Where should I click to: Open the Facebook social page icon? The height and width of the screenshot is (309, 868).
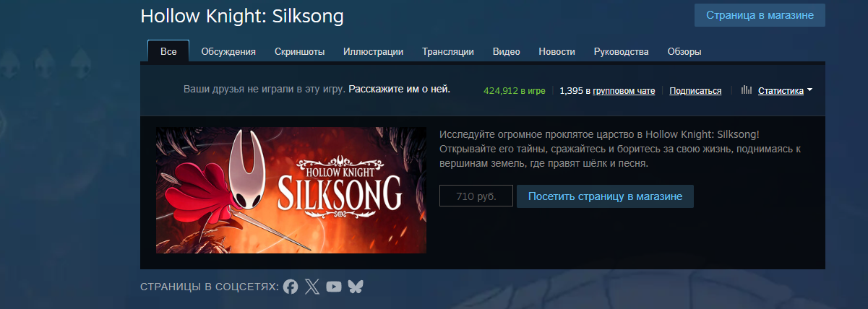[x=291, y=287]
